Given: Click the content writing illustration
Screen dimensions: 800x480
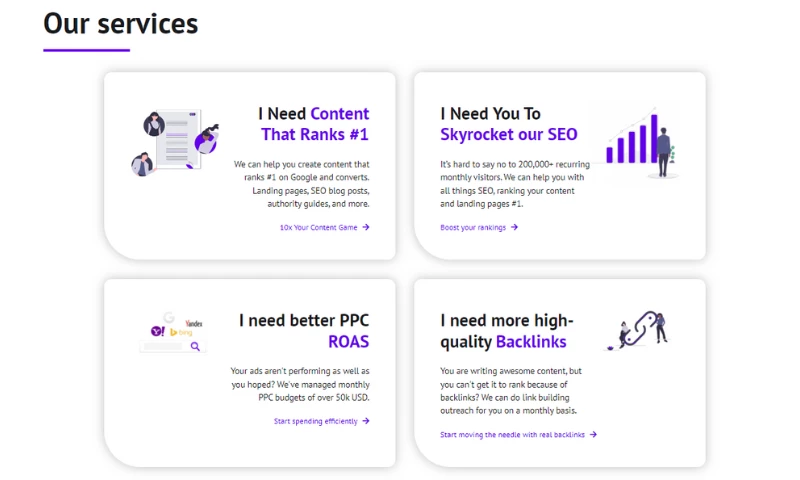Looking at the screenshot, I should 174,143.
